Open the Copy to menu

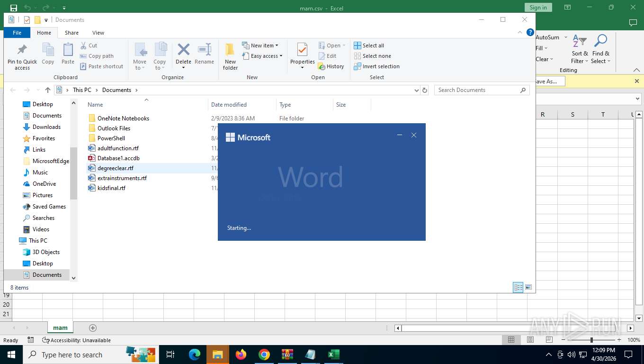(160, 56)
